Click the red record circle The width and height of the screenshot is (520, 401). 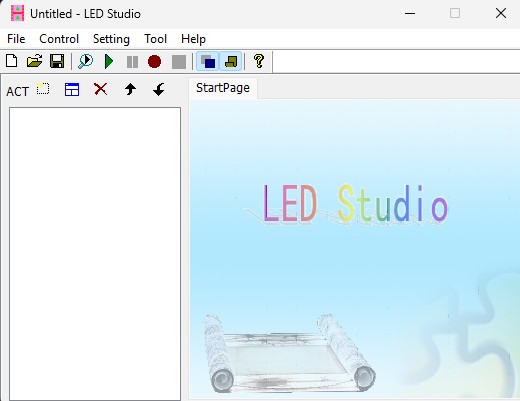[154, 62]
